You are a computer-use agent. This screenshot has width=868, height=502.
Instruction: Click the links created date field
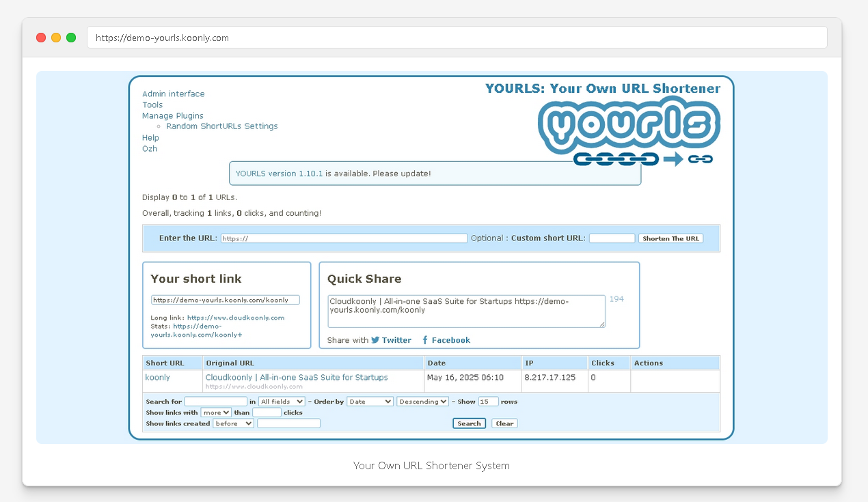pos(288,423)
